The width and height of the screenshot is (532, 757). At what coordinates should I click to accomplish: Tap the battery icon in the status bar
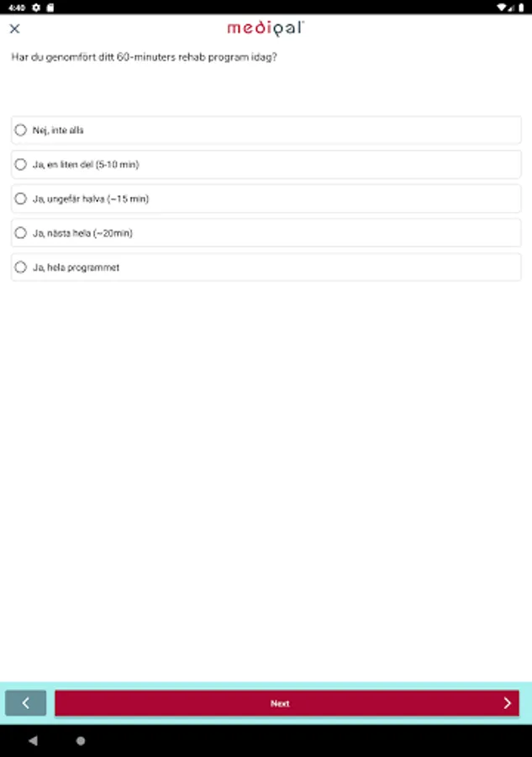click(x=521, y=7)
